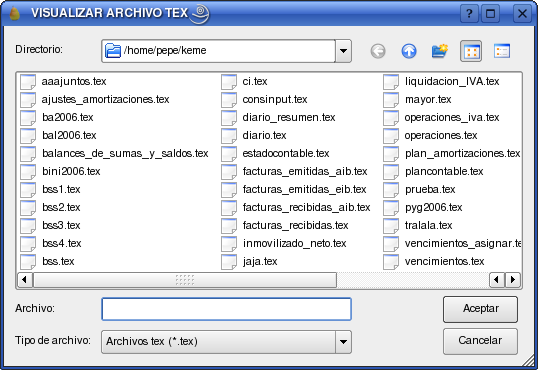This screenshot has width=538, height=370.
Task: Click the right arrow at the scrollbar's right end
Action: tap(513, 279)
